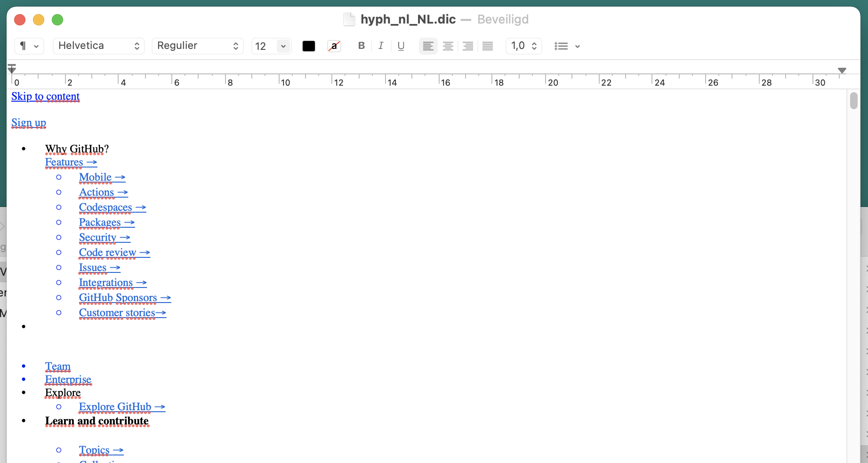
Task: Open the Actions link
Action: 104,192
